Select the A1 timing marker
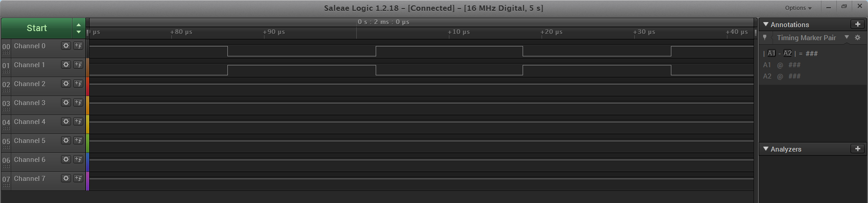868x203 pixels. 771,53
